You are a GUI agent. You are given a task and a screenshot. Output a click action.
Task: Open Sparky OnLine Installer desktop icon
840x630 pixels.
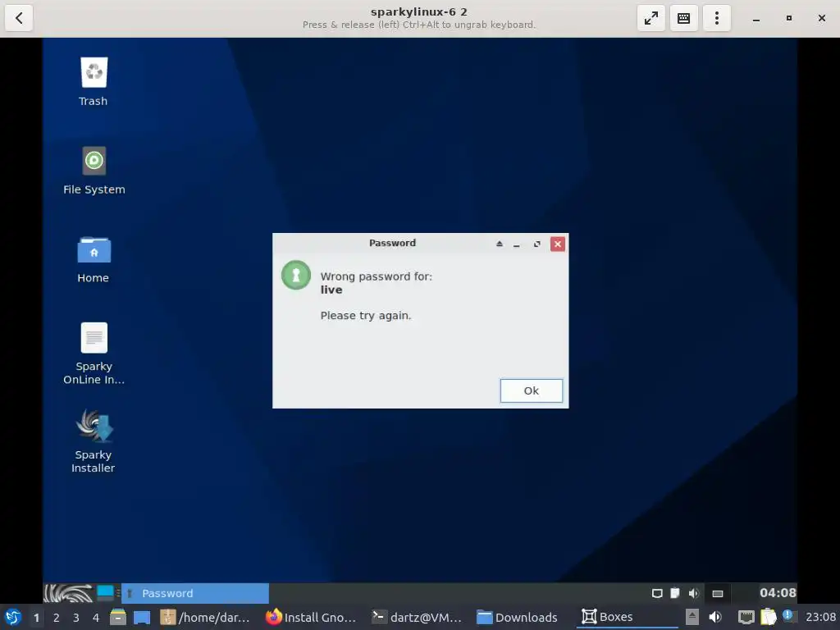pos(94,353)
